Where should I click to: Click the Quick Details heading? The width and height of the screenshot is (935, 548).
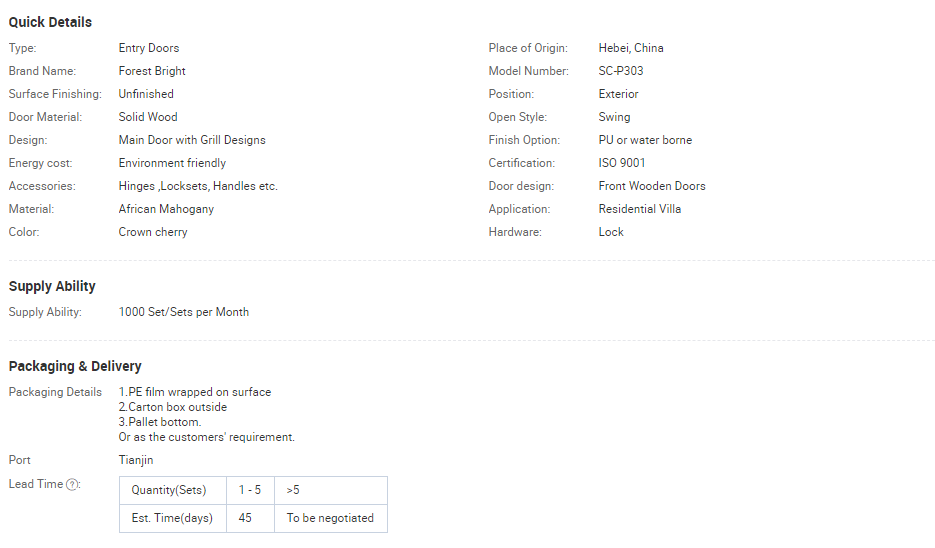point(50,22)
